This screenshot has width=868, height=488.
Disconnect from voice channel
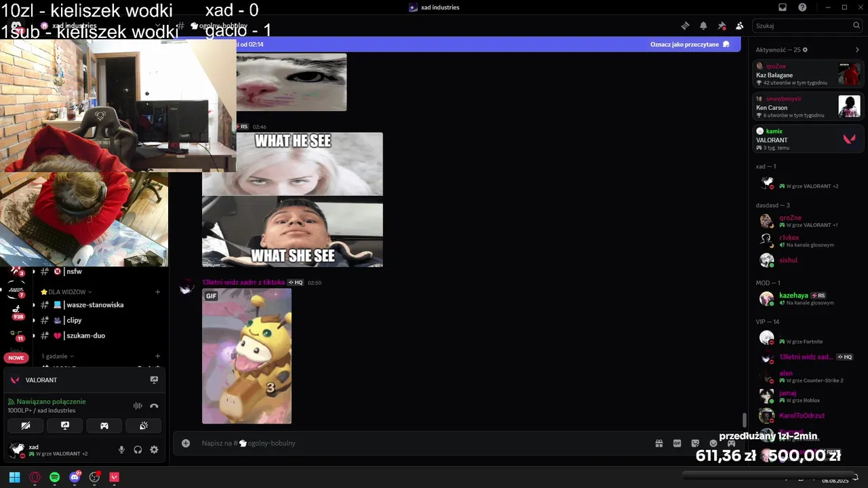pyautogui.click(x=154, y=405)
